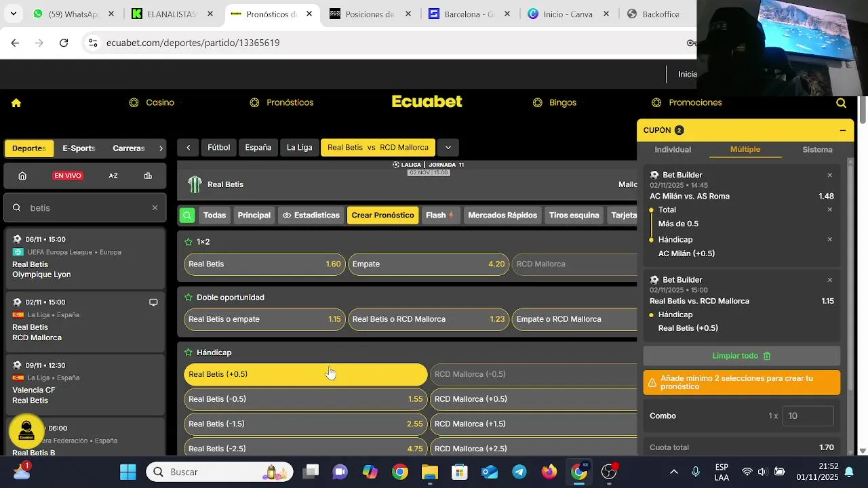
Task: Open España breadcrumb
Action: coord(258,148)
